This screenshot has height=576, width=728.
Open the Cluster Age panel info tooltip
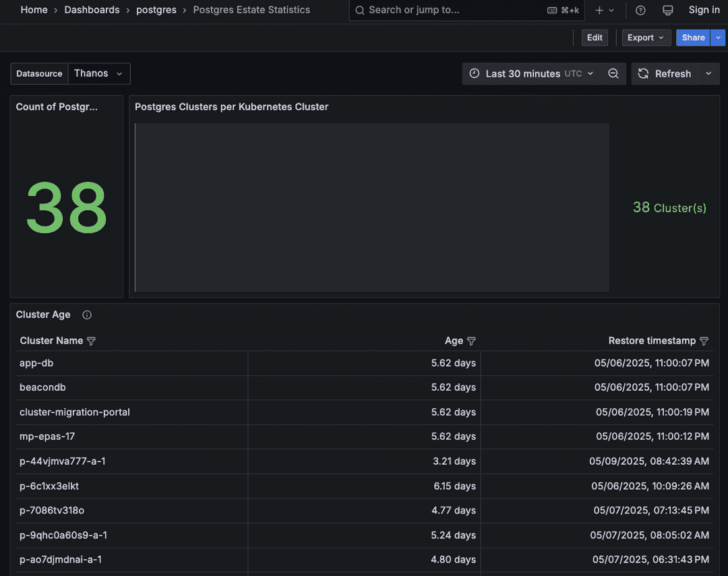[x=86, y=314]
